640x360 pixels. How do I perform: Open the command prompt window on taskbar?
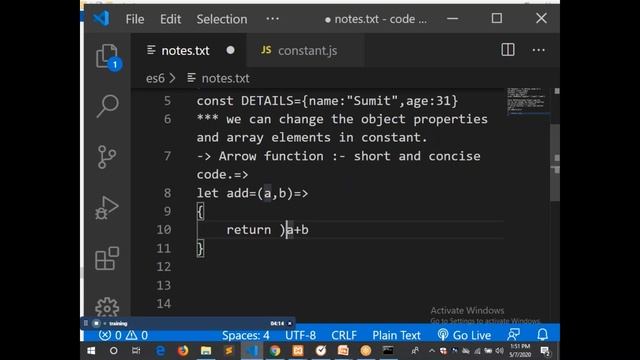point(388,351)
